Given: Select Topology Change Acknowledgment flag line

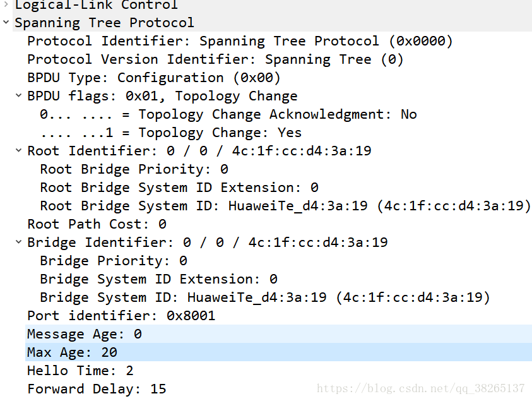Looking at the screenshot, I should (228, 114).
